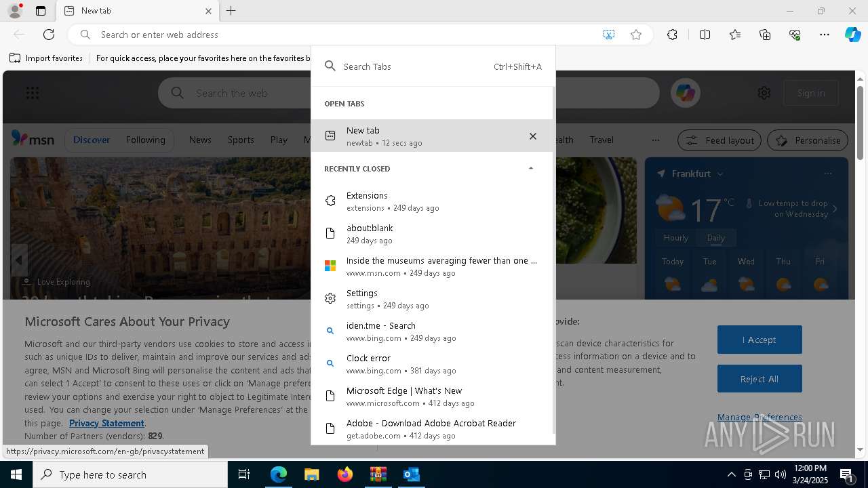Image resolution: width=868 pixels, height=488 pixels.
Task: Open the News category
Action: 200,140
